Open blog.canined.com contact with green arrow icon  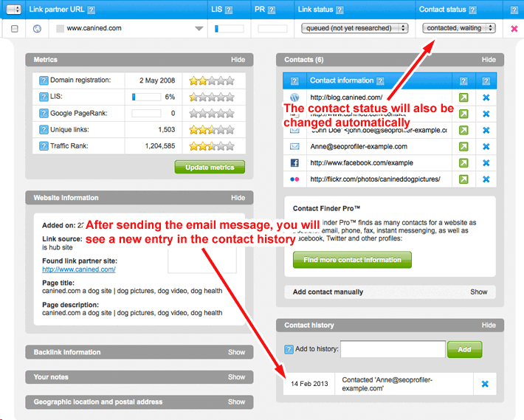[463, 97]
